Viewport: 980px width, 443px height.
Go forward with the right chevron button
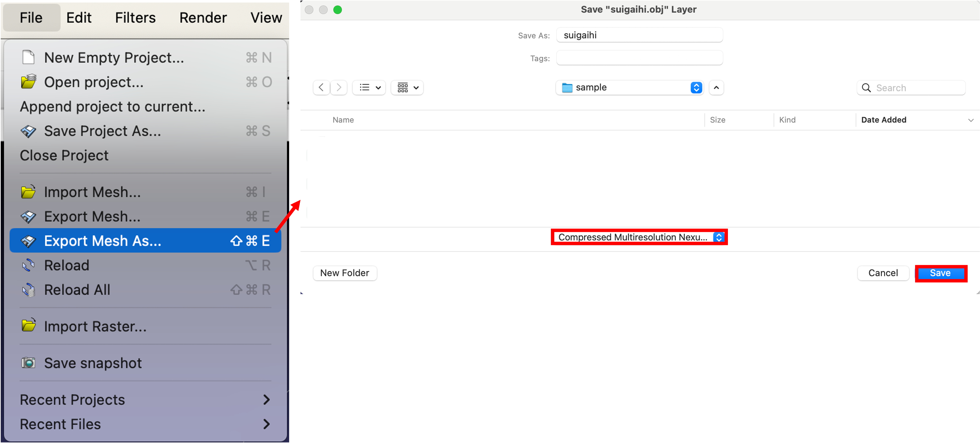339,87
